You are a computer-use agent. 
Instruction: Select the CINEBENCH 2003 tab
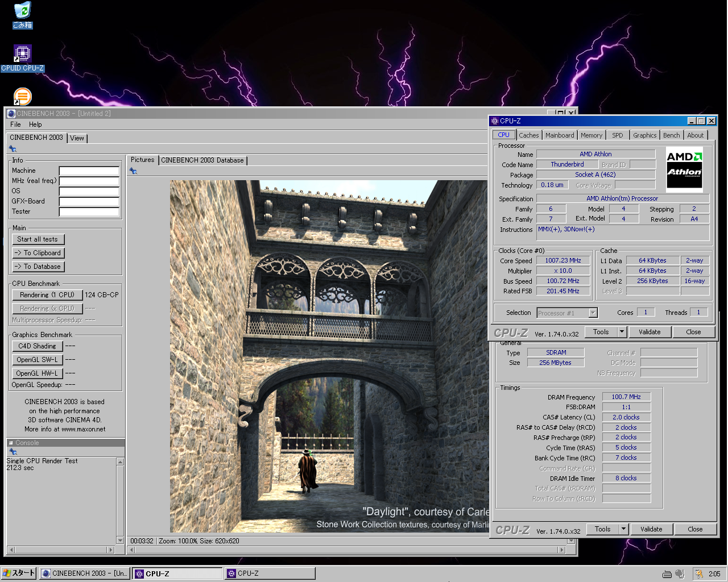point(36,138)
